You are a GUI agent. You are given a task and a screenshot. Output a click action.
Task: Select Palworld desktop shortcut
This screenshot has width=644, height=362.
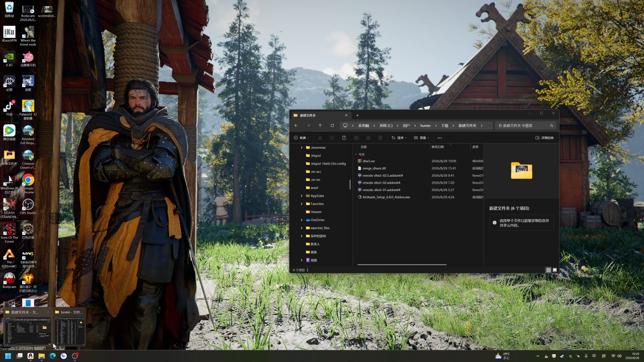point(28,110)
